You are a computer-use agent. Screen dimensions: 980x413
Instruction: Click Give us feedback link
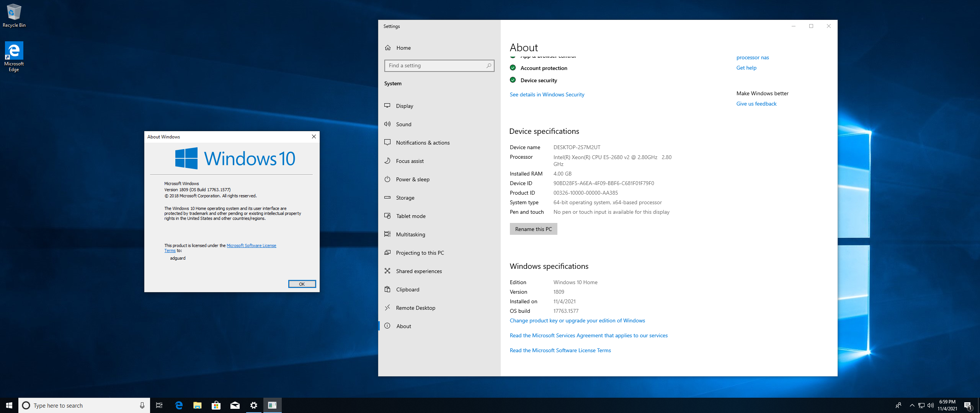[x=756, y=104]
